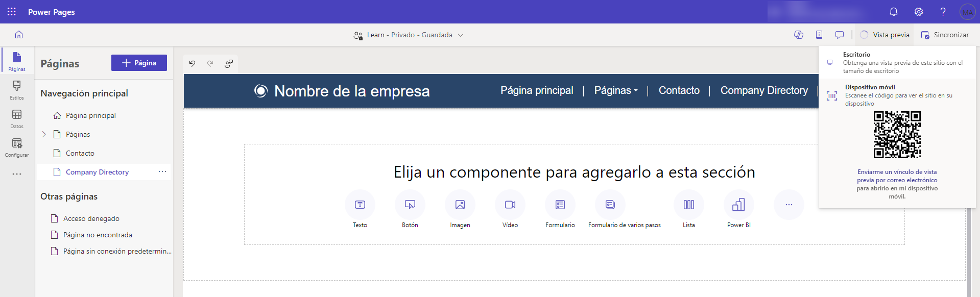Open the Learn - Privado - Guardada dropdown
This screenshot has height=297, width=980.
coord(409,35)
